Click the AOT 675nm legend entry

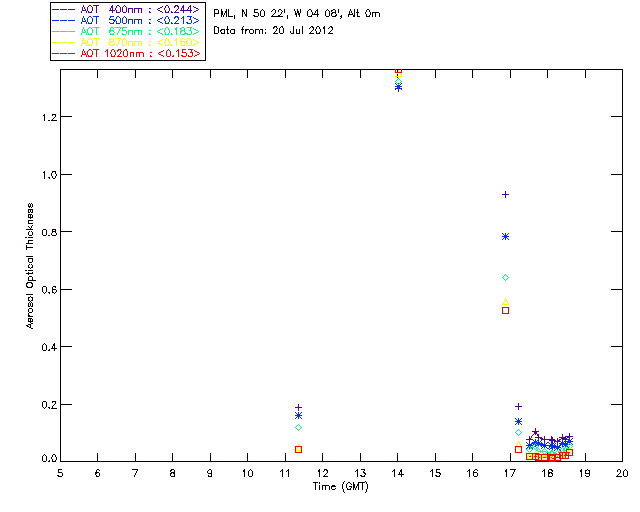(x=126, y=31)
